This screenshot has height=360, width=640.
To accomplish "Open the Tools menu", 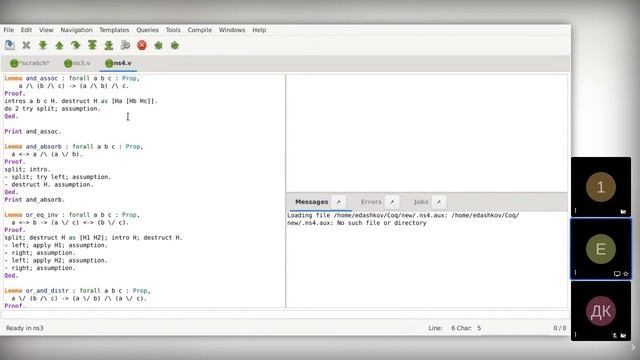I will click(x=173, y=30).
